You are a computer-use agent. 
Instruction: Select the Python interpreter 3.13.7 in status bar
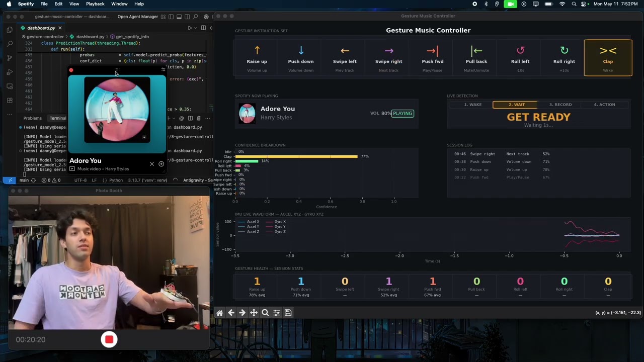(x=147, y=180)
